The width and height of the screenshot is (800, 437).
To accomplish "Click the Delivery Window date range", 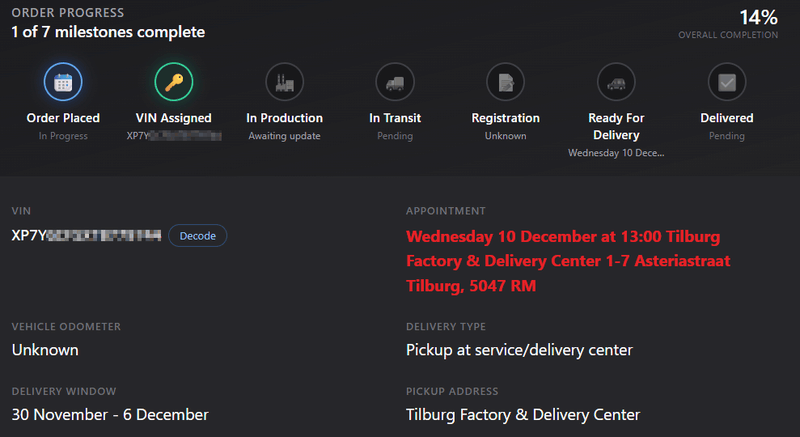I will click(x=110, y=414).
